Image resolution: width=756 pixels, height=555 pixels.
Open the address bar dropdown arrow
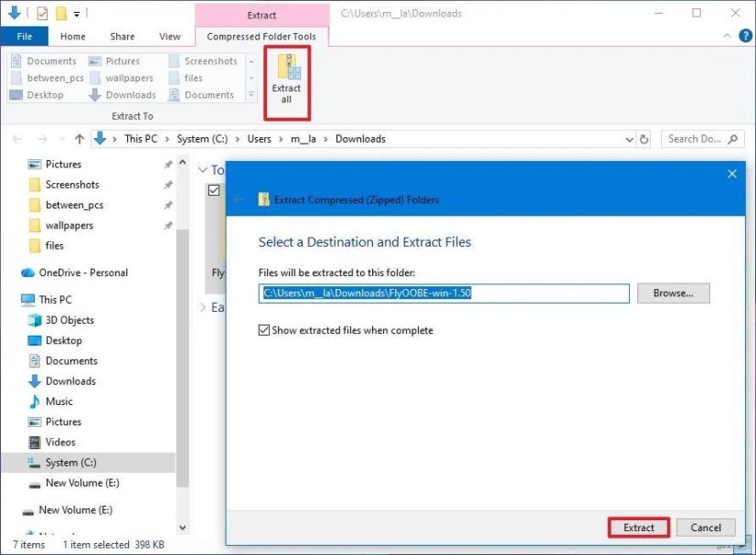(x=630, y=138)
